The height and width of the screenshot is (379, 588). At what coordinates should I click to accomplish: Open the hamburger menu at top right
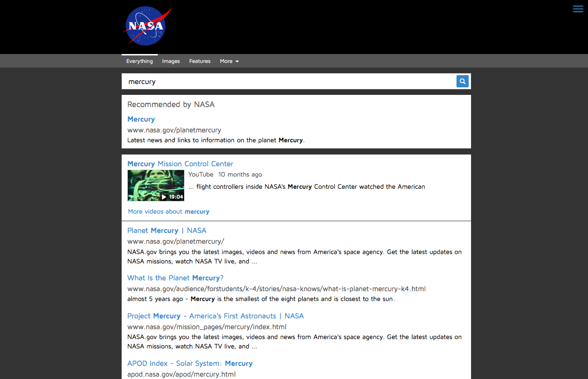578,8
